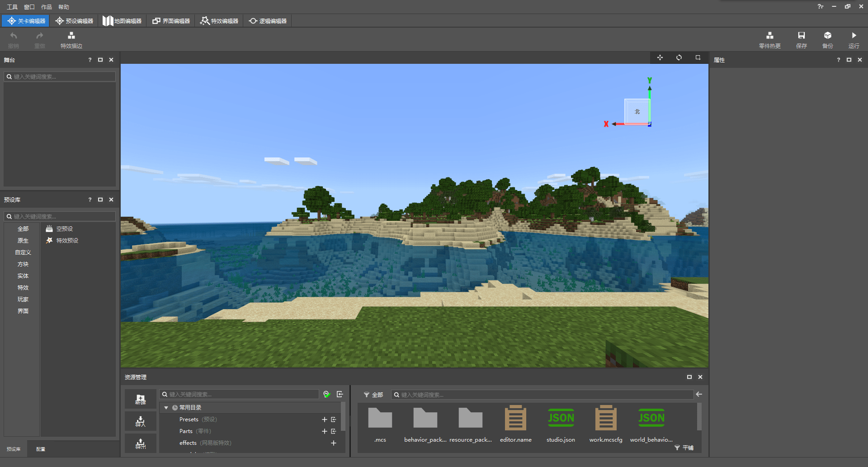The image size is (868, 467).
Task: Open the 地图编辑器 (map editor) tab
Action: [122, 21]
